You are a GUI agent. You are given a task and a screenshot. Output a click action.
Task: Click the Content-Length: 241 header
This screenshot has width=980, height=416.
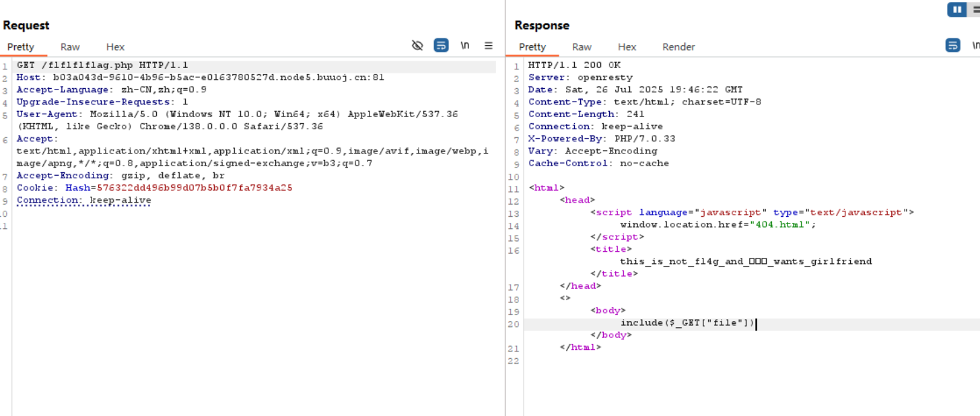point(586,114)
